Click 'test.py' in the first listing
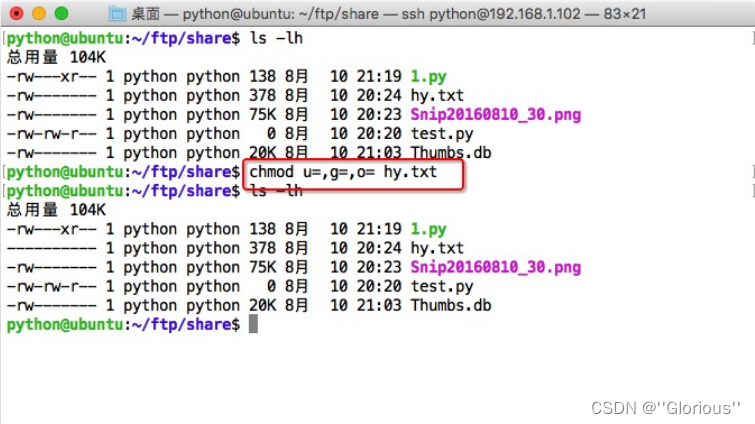Image resolution: width=755 pixels, height=424 pixels. (442, 133)
